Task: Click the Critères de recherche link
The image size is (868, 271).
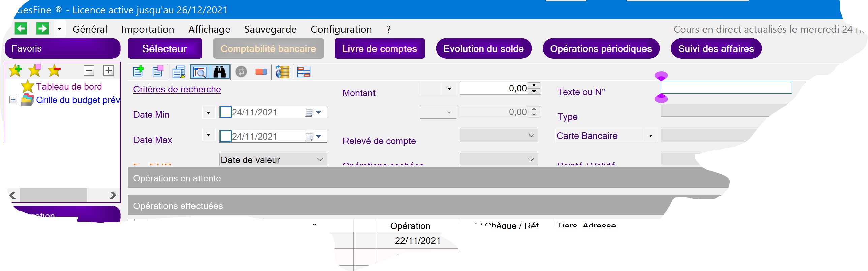Action: (177, 89)
